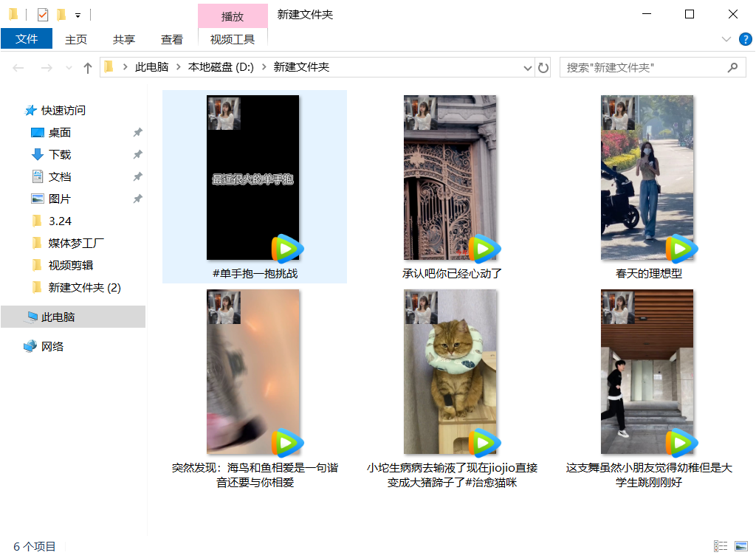Expand the chevron after 本地磁盘 (D:) in breadcrumb
Viewport: 756px width, 558px height.
264,67
